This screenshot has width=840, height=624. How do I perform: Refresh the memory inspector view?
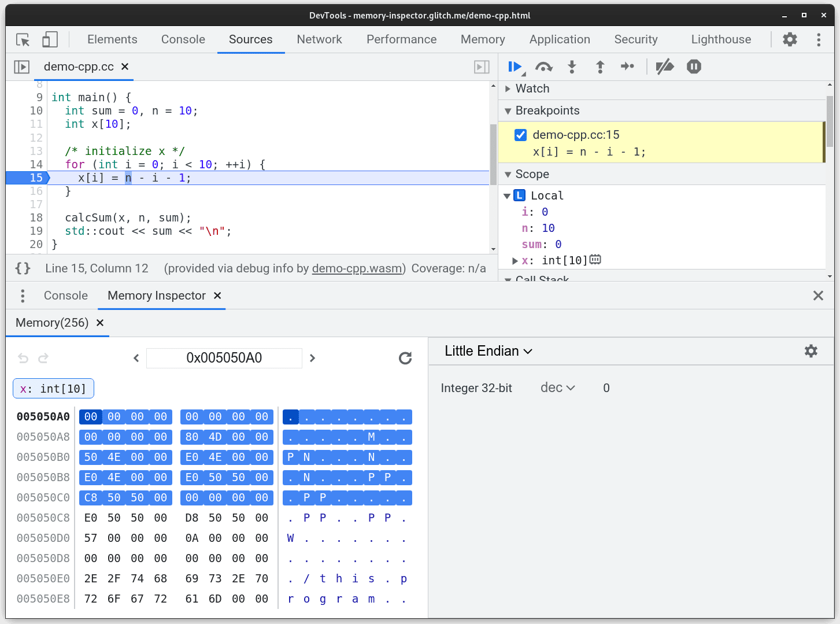pyautogui.click(x=405, y=358)
